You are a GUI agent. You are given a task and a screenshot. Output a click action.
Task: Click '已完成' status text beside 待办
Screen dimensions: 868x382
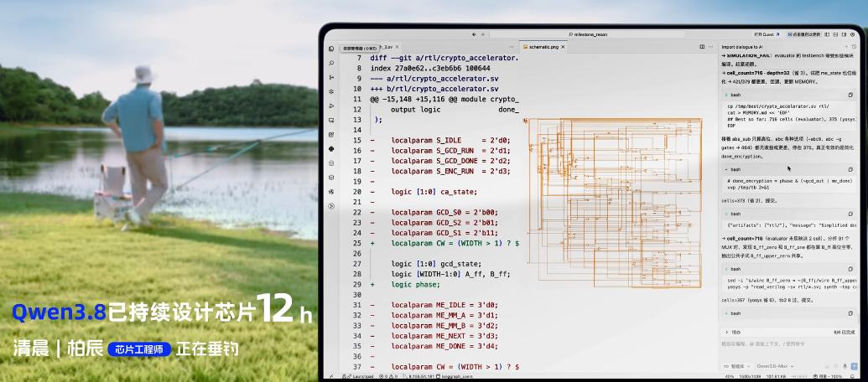pyautogui.click(x=848, y=333)
